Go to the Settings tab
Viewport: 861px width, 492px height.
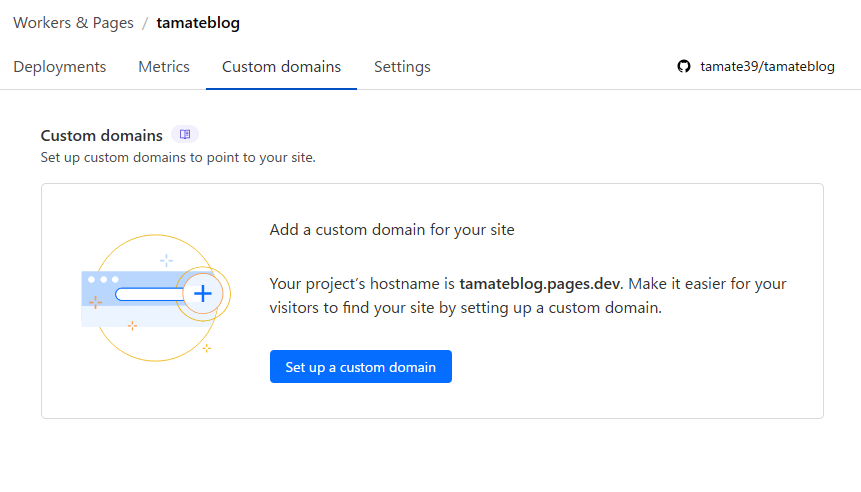(x=402, y=67)
